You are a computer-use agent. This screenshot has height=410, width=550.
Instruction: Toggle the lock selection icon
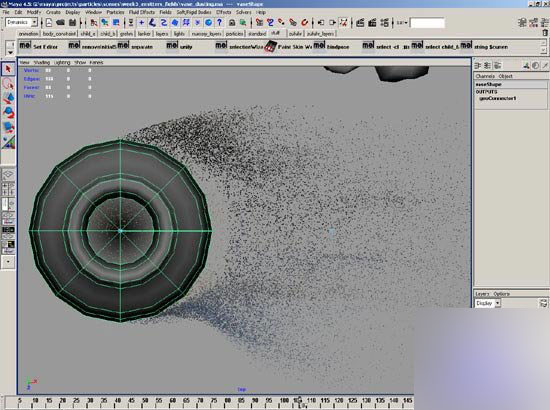[x=232, y=22]
